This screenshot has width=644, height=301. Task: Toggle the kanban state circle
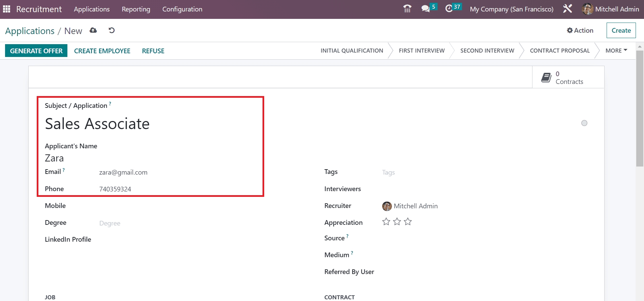(x=584, y=123)
